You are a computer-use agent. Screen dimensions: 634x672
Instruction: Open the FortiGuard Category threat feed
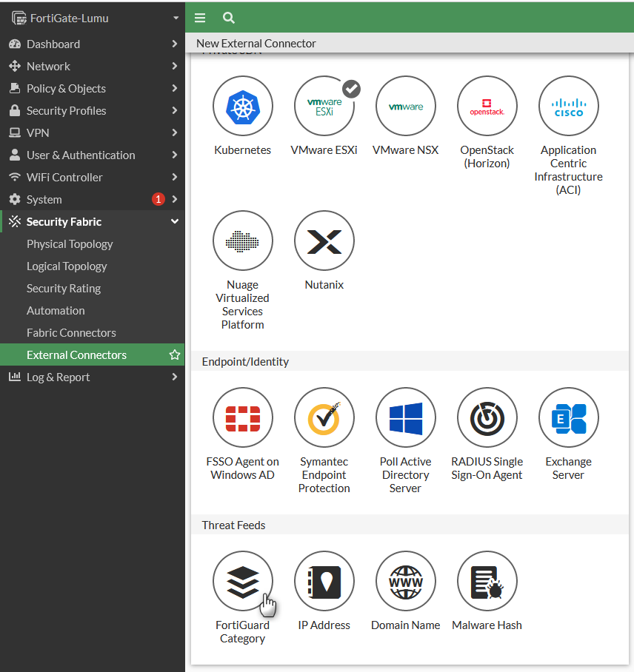point(242,582)
